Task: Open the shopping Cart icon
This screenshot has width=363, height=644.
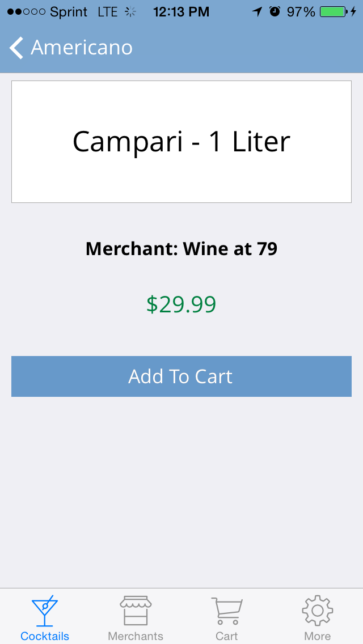Action: pyautogui.click(x=227, y=611)
